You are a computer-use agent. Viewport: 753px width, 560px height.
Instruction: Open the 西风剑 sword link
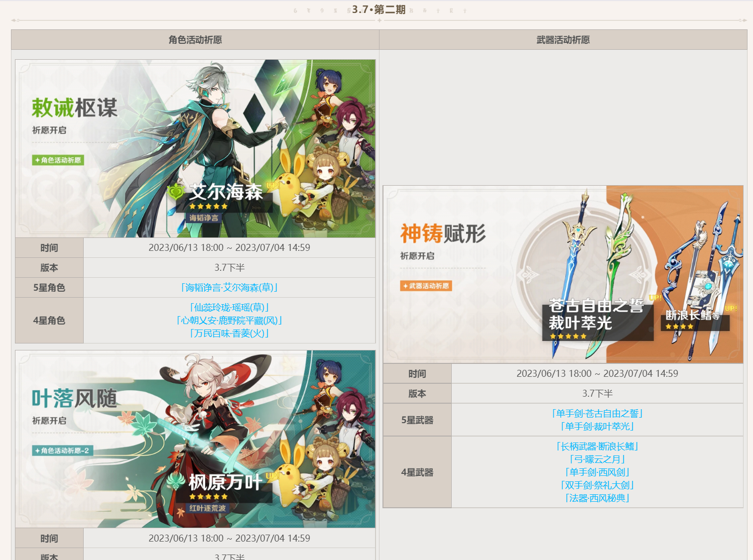point(597,472)
